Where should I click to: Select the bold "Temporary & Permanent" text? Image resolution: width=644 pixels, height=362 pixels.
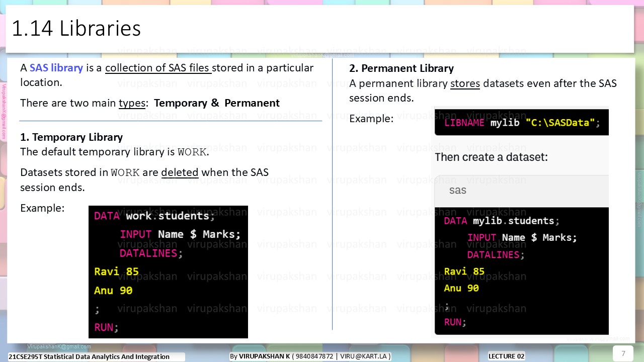(x=217, y=103)
